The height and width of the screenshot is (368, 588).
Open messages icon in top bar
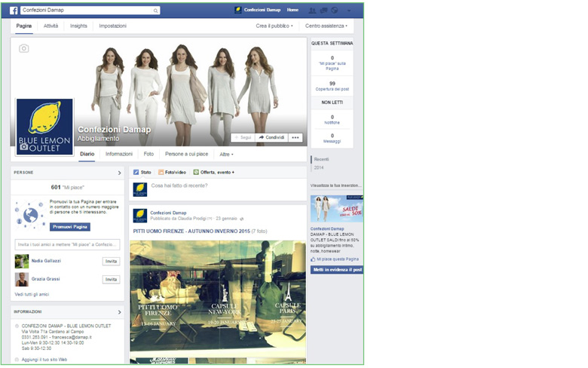pyautogui.click(x=323, y=11)
